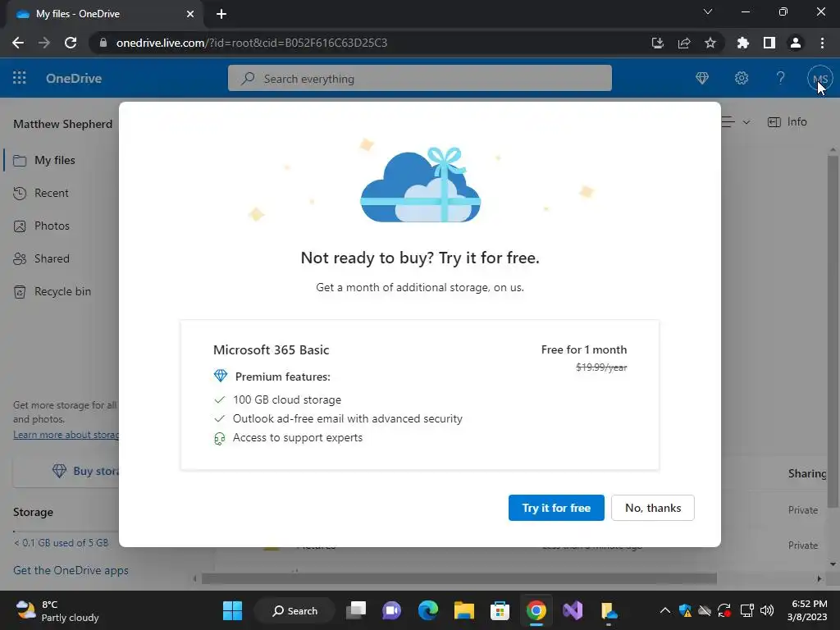This screenshot has height=630, width=840.
Task: Click the browser back arrow
Action: (x=18, y=43)
